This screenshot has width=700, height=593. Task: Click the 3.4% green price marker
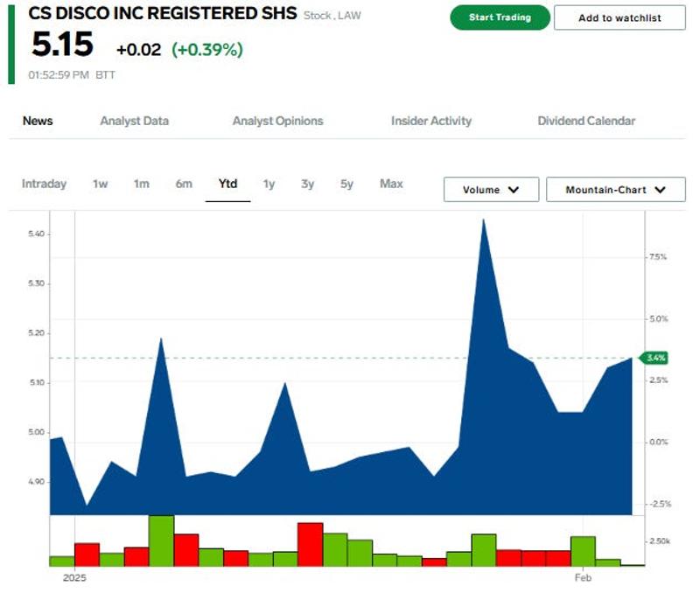pyautogui.click(x=654, y=358)
